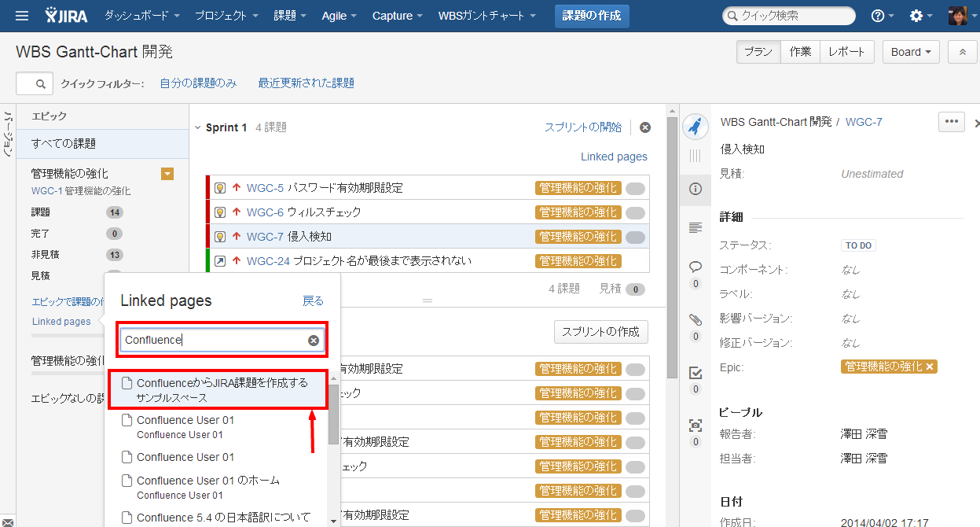Click the 課題の作成 button
The width and height of the screenshot is (980, 527).
point(592,16)
